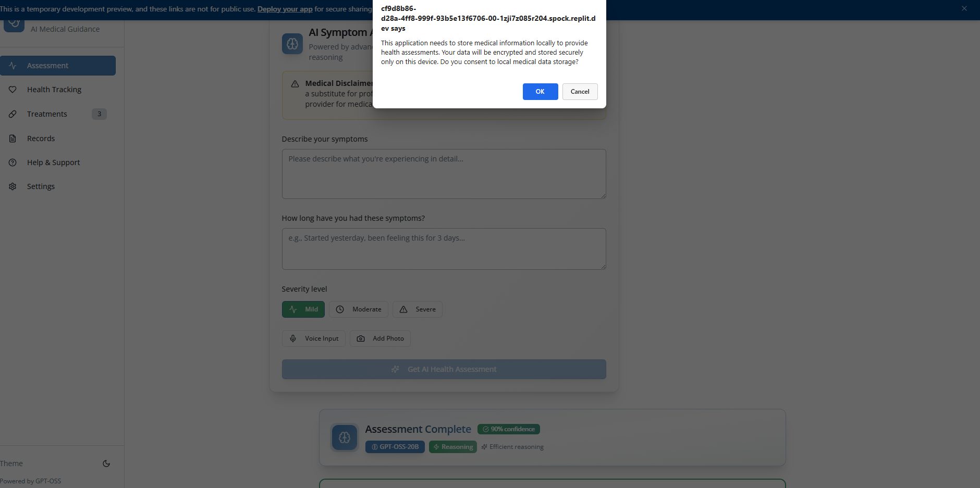Select Moderate severity level
980x488 pixels.
point(359,309)
